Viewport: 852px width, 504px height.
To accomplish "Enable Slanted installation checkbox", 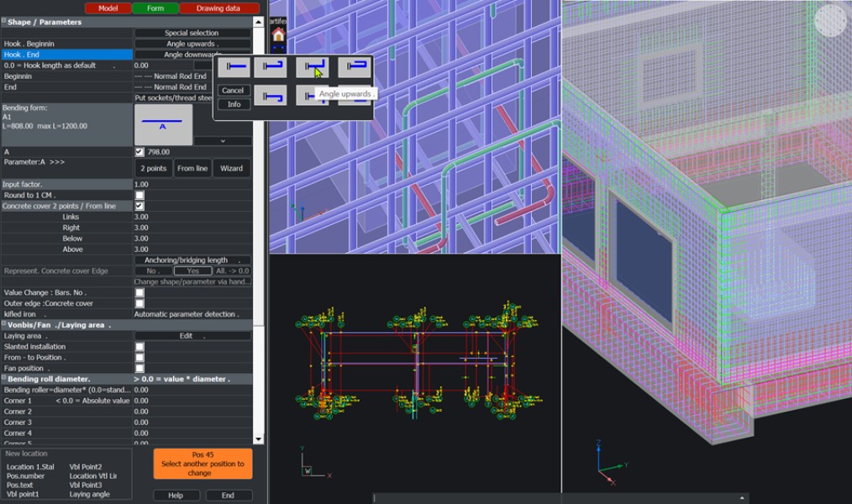I will (x=139, y=346).
